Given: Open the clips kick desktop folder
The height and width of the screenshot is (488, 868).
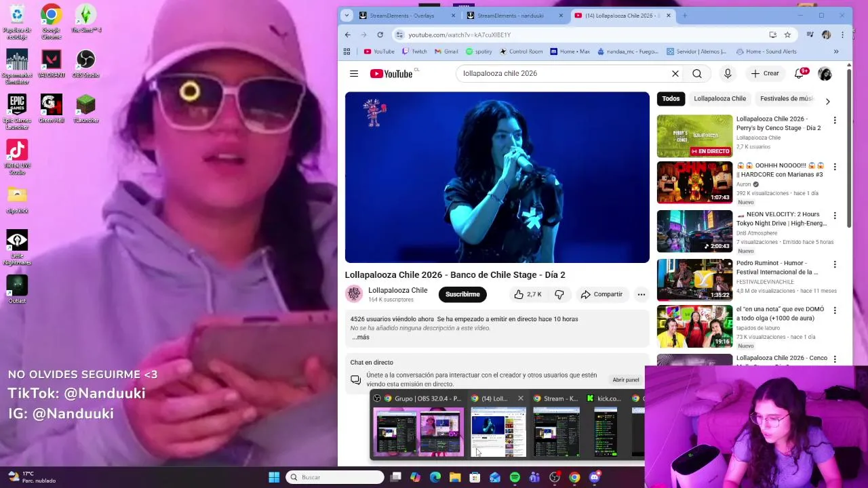Looking at the screenshot, I should [x=17, y=199].
